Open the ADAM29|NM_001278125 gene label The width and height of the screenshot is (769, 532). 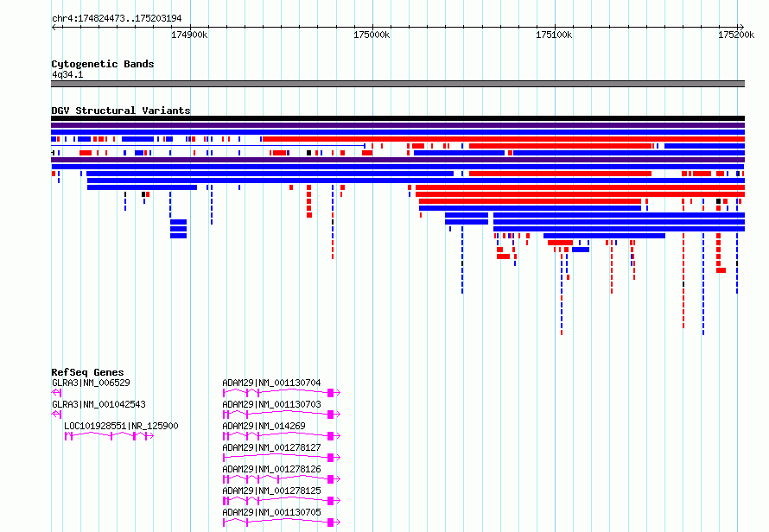pos(271,491)
